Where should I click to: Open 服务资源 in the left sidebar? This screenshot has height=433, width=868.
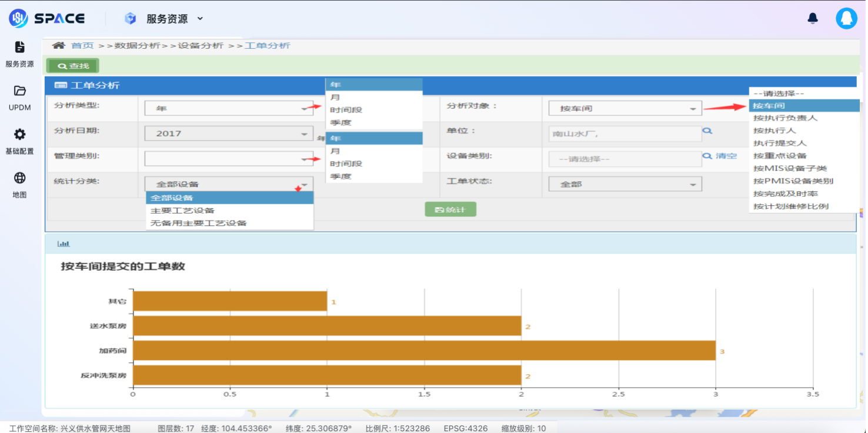[x=19, y=54]
